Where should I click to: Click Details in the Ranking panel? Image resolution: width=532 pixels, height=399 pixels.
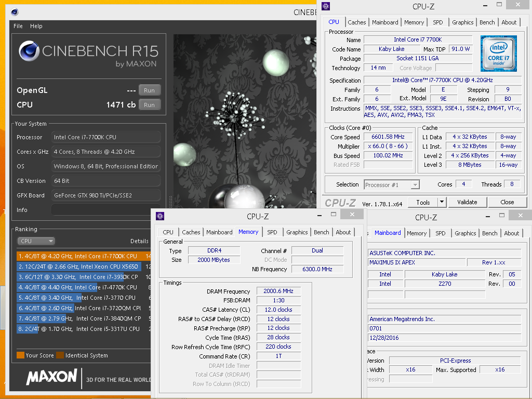[139, 241]
